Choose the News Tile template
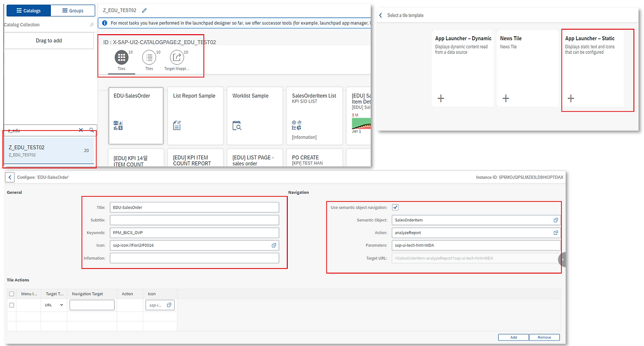Image resolution: width=644 pixels, height=346 pixels. (528, 68)
